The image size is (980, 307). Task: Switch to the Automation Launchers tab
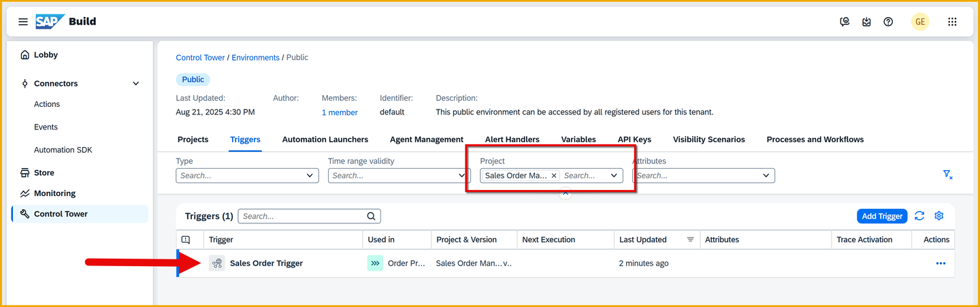point(325,140)
